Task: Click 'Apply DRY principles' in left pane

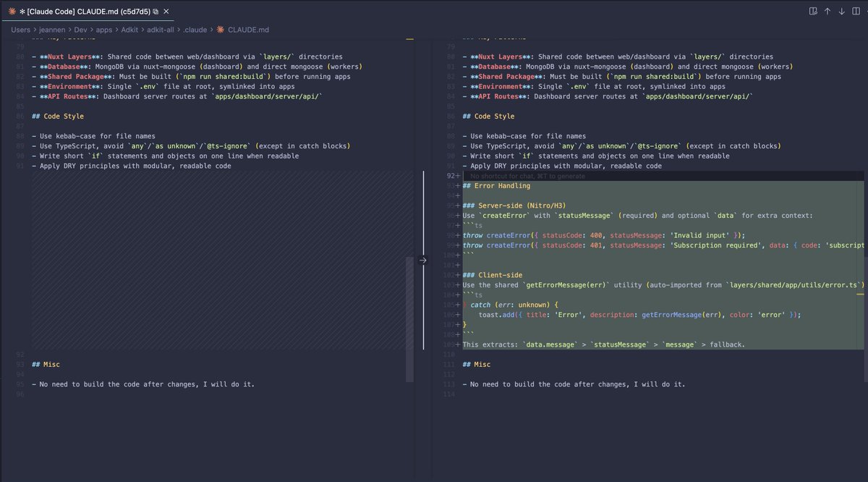Action: (132, 166)
